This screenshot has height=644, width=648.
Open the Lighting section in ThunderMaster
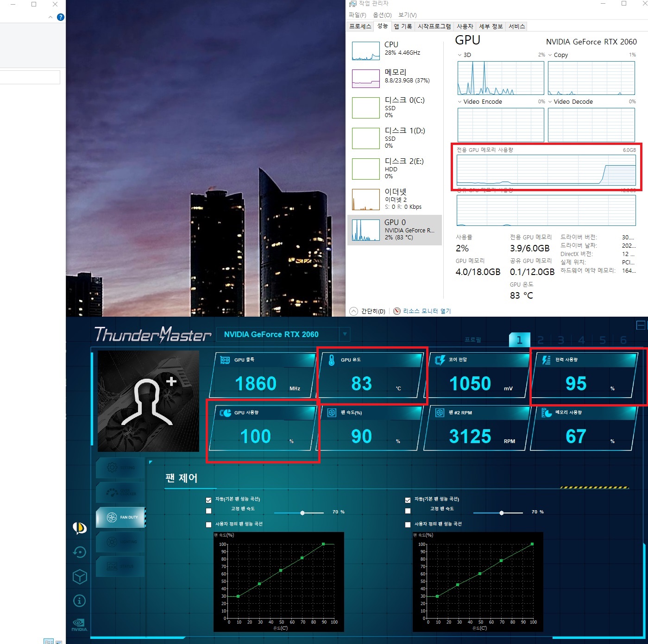(120, 542)
